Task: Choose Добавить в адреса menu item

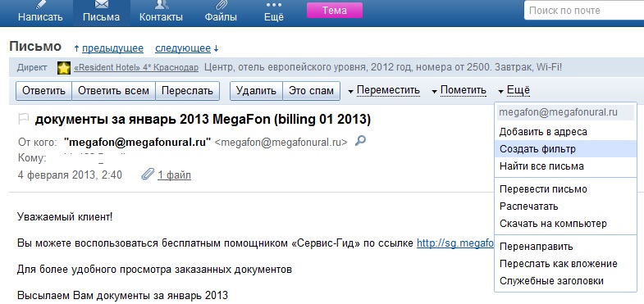Action: click(566, 132)
